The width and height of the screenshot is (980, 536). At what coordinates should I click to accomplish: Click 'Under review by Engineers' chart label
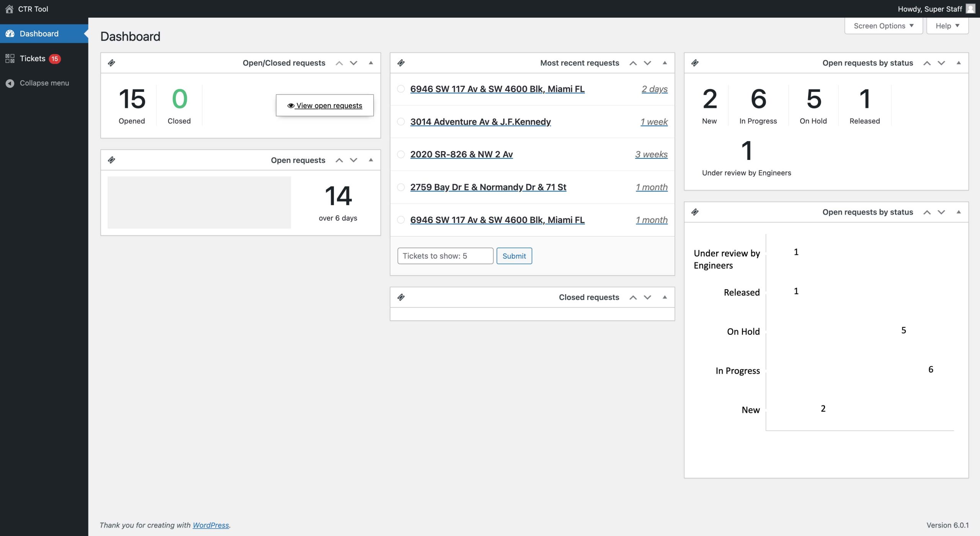coord(727,259)
